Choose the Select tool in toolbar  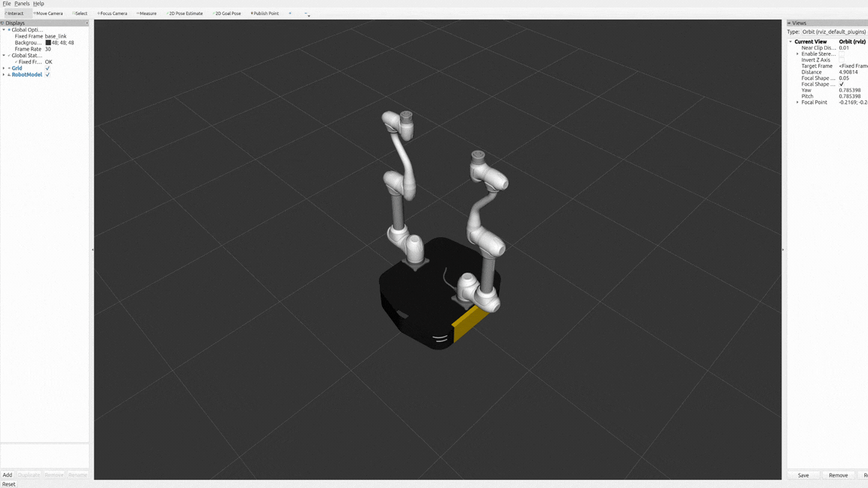tap(80, 14)
